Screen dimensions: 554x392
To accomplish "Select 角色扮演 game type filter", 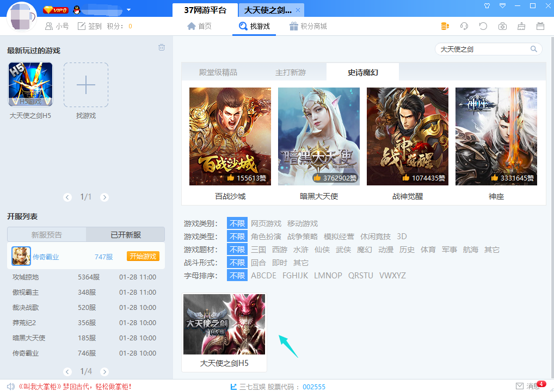I will pyautogui.click(x=266, y=237).
